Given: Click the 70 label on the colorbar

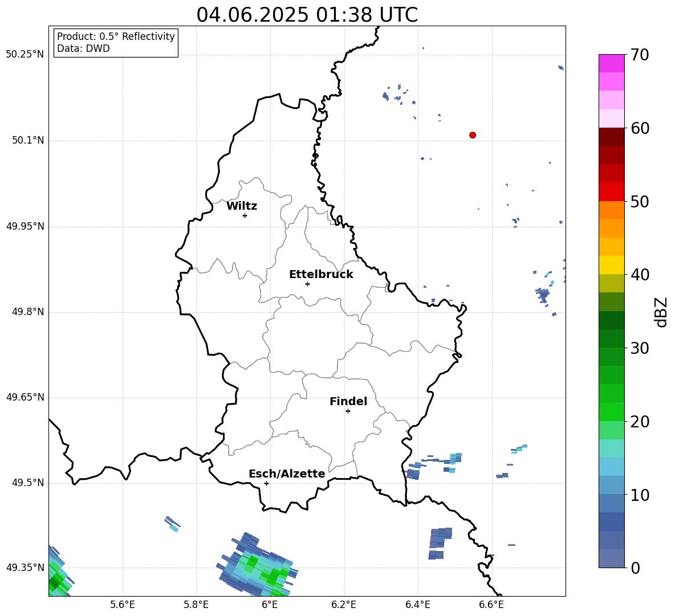Looking at the screenshot, I should coord(640,55).
